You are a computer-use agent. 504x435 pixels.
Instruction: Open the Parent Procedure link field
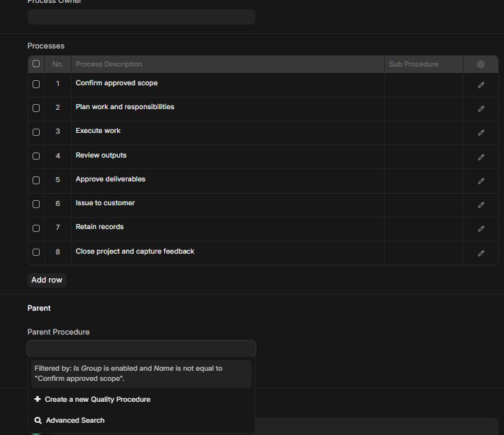click(x=141, y=349)
